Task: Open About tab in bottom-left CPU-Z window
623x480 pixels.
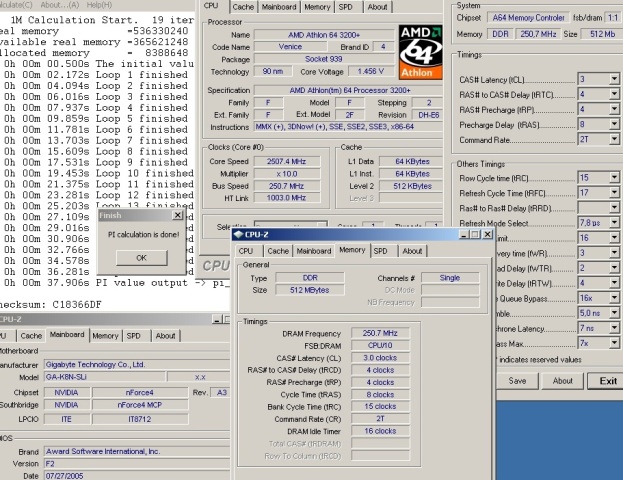Action: [165, 336]
